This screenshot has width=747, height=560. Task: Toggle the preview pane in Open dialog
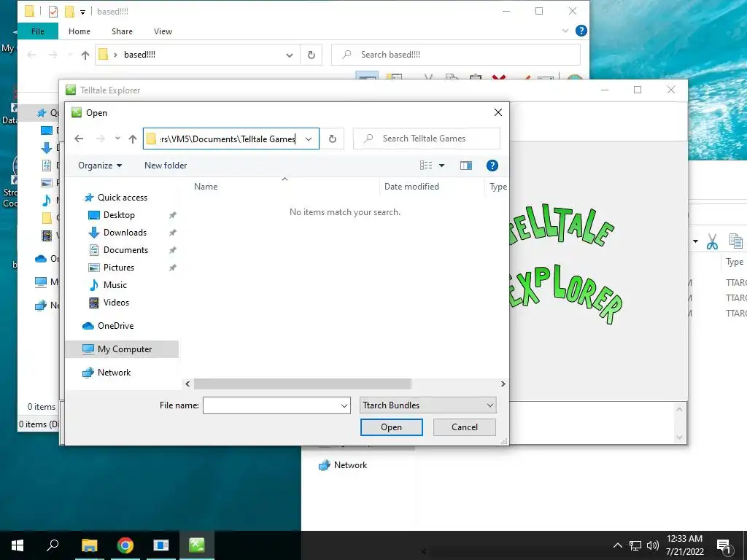466,166
